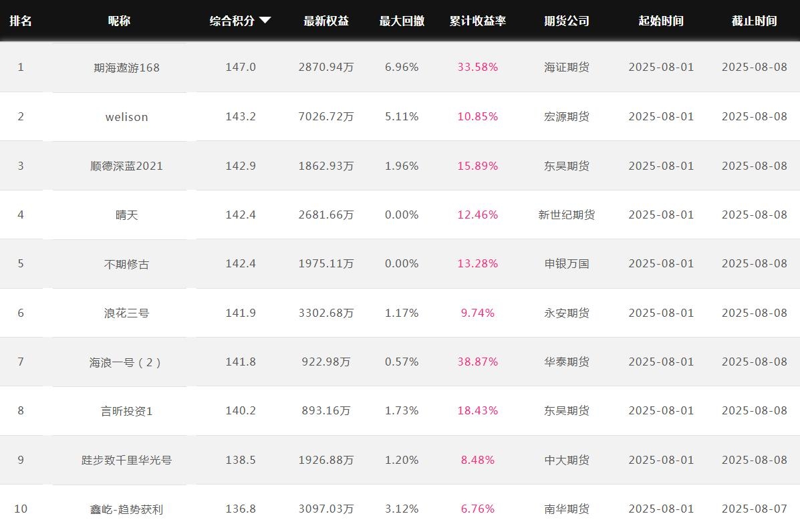Select cumulative return 33.58%
Viewport: 800px width, 532px height.
[478, 67]
